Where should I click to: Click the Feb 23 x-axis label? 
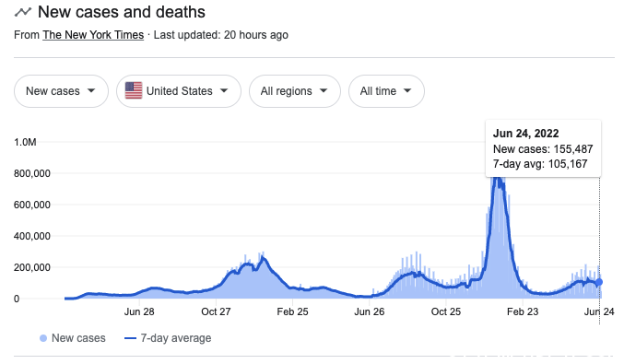pos(522,311)
